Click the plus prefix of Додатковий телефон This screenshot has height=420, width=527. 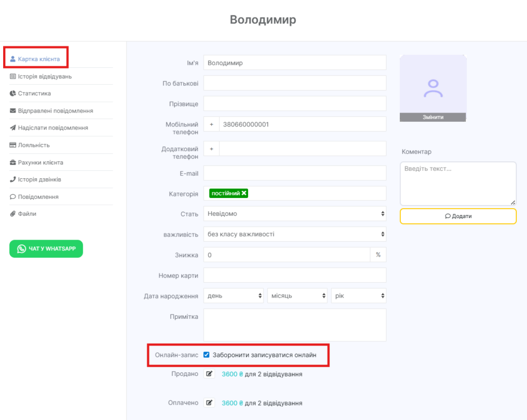(212, 149)
